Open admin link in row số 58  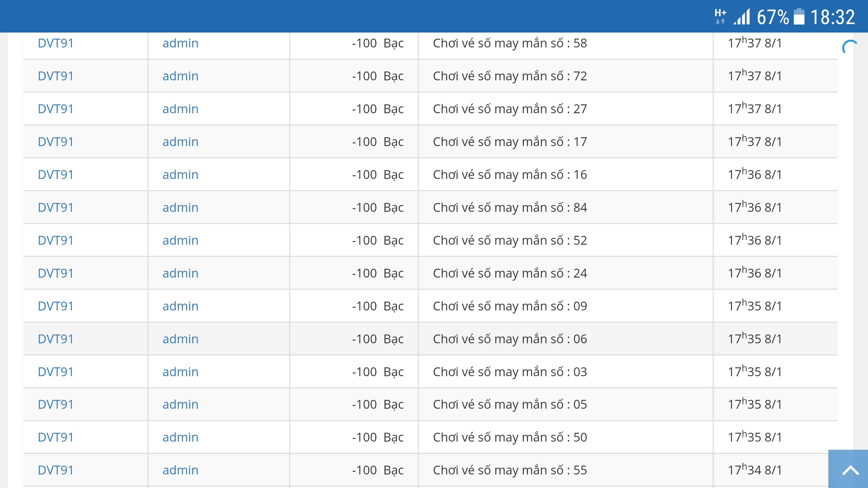click(180, 43)
